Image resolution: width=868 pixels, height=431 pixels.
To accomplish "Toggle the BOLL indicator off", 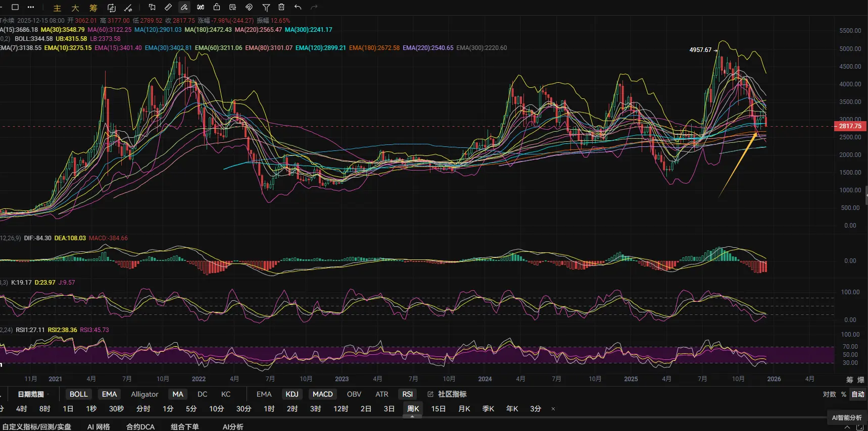I will (78, 394).
